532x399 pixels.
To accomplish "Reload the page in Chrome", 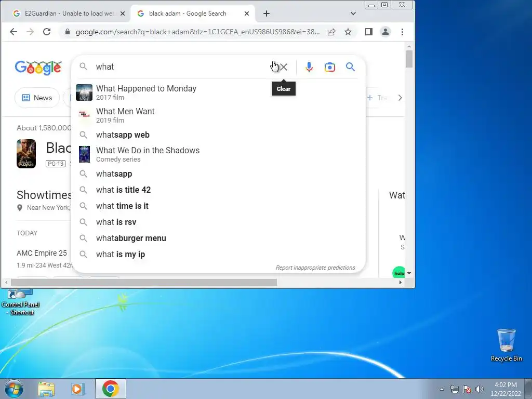I will [x=47, y=32].
